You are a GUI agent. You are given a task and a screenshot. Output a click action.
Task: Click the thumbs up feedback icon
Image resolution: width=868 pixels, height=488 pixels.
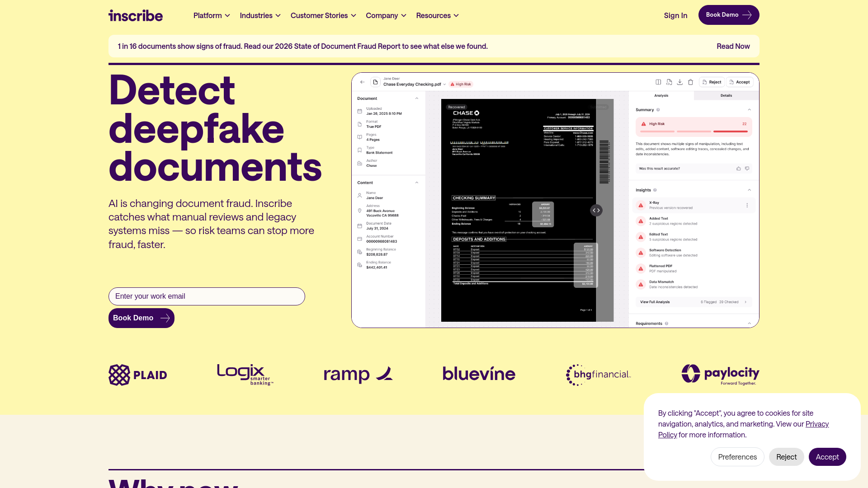tap(739, 169)
